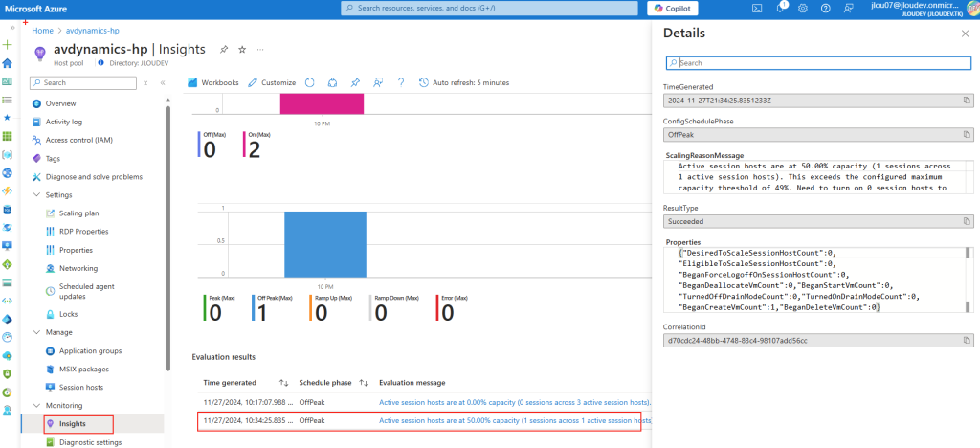Open Favorites star in left rail

point(8,118)
